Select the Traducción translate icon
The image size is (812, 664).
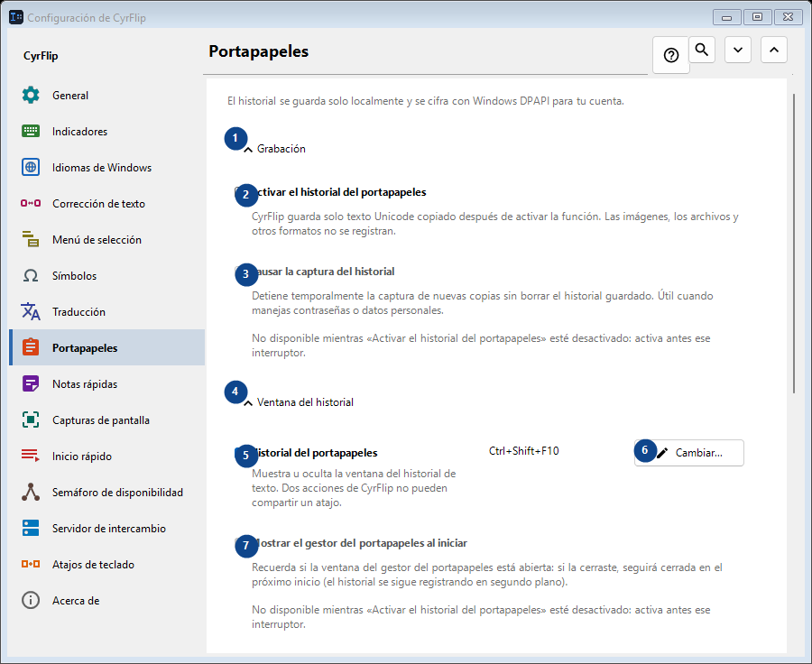31,312
